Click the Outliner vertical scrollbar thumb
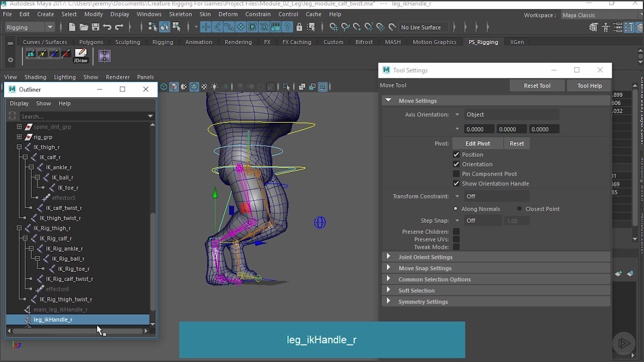 click(x=153, y=262)
